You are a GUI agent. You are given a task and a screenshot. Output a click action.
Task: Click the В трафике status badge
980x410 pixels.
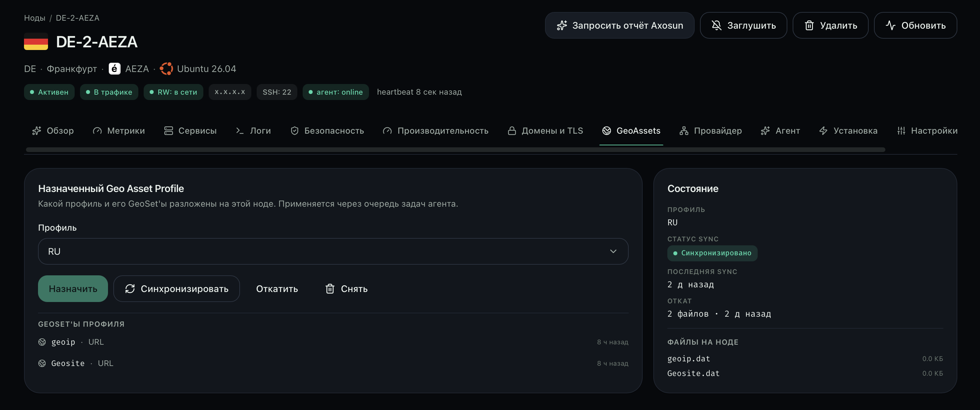109,92
